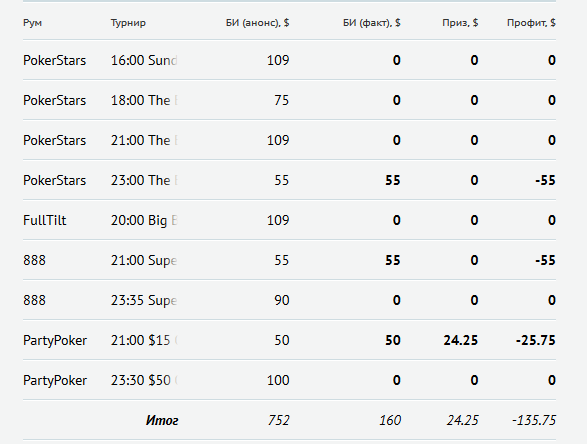Image resolution: width=587 pixels, height=444 pixels.
Task: Select the 16:00 Sunday tournament row
Action: click(x=289, y=60)
